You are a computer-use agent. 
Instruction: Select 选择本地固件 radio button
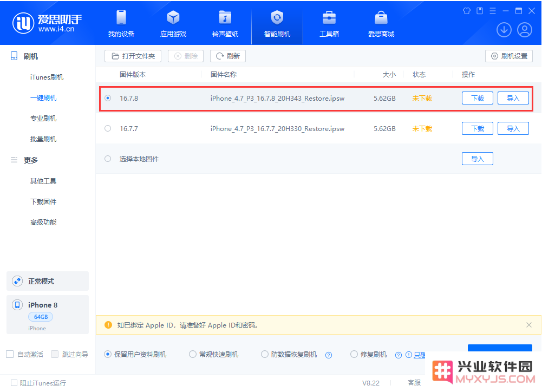click(108, 159)
